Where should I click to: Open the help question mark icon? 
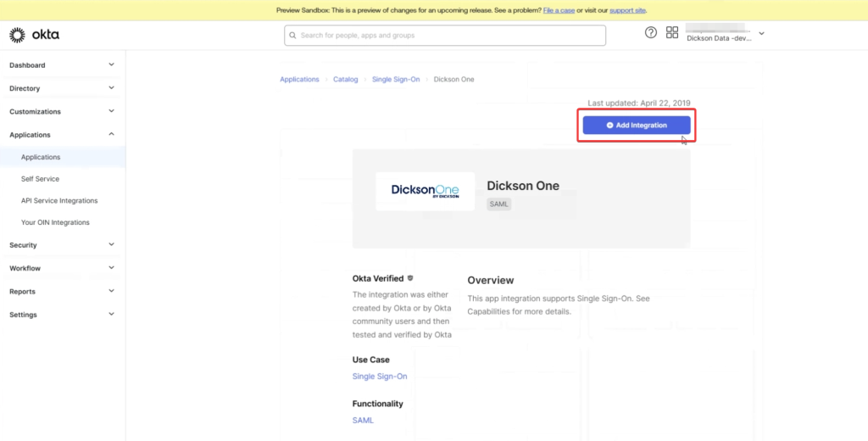(x=651, y=33)
